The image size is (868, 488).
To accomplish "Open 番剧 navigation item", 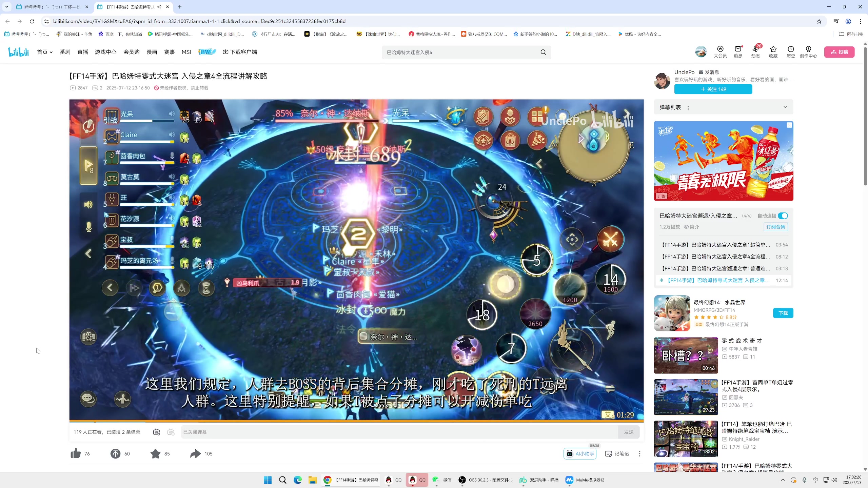I will [x=65, y=52].
